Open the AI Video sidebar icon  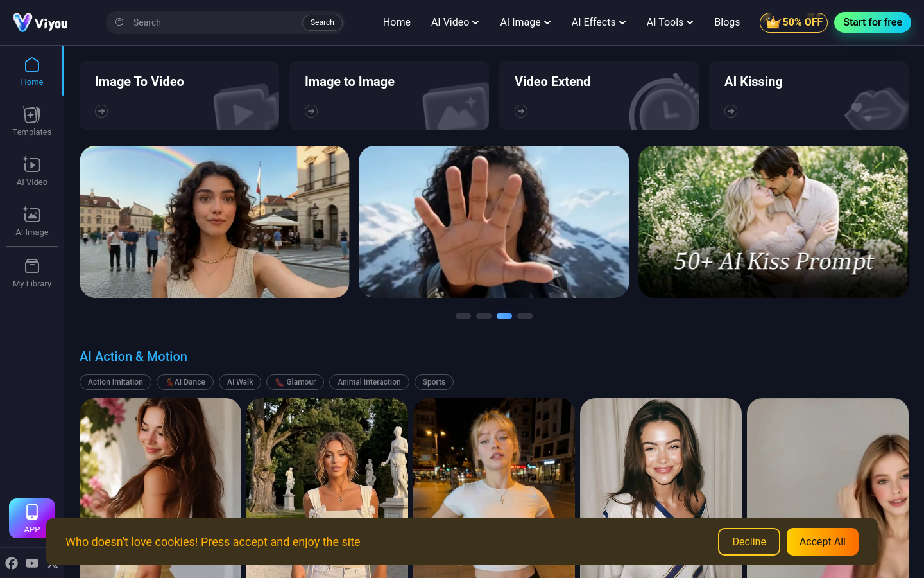31,171
